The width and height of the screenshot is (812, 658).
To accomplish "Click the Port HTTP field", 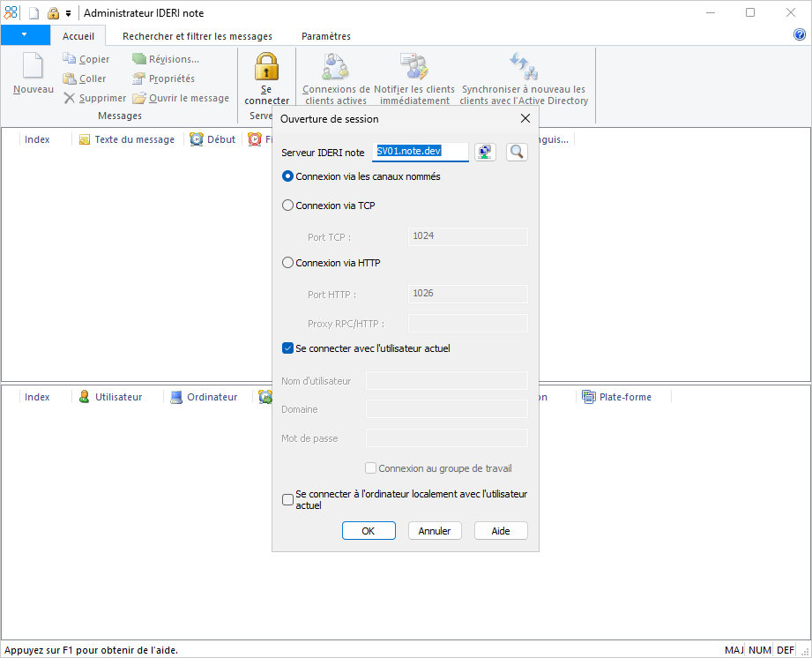I will [468, 294].
